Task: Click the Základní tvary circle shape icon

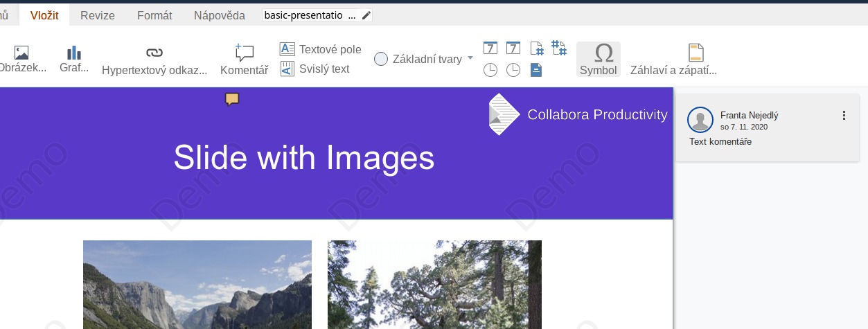Action: (381, 59)
